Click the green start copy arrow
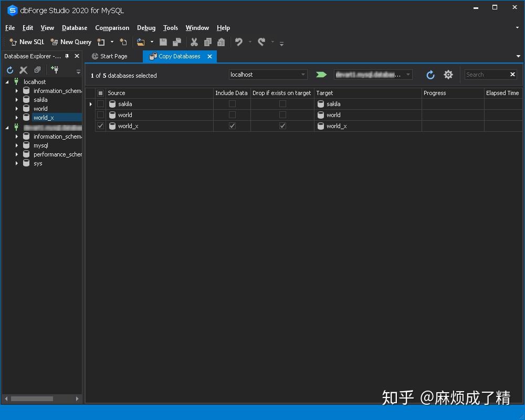Viewport: 525px width, 420px height. pos(321,75)
